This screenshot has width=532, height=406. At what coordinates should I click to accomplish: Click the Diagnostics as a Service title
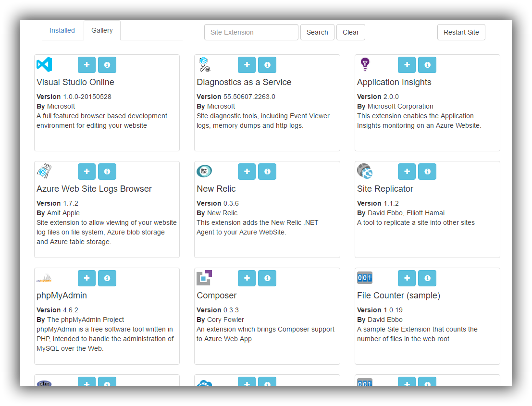[x=244, y=82]
